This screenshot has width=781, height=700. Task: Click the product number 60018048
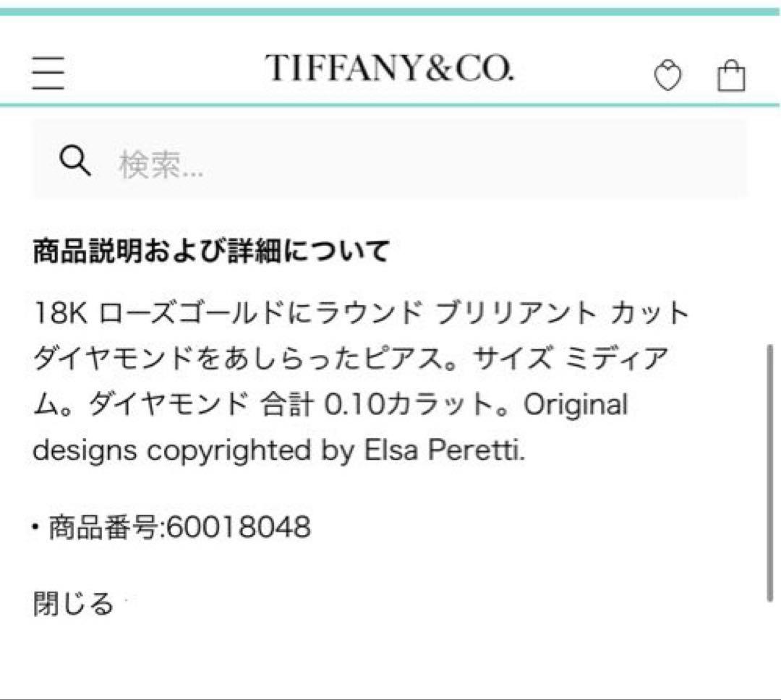[x=239, y=528]
